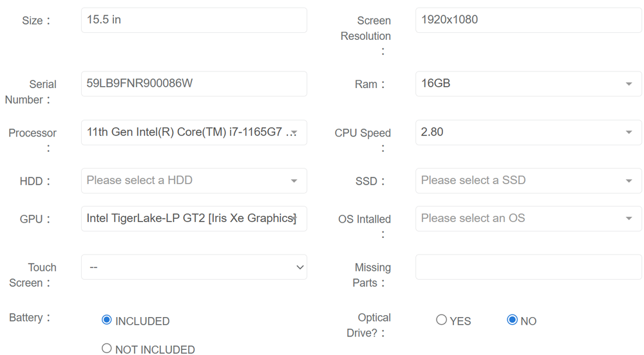The width and height of the screenshot is (644, 355).
Task: Choose NO for Optical Drive
Action: (512, 320)
